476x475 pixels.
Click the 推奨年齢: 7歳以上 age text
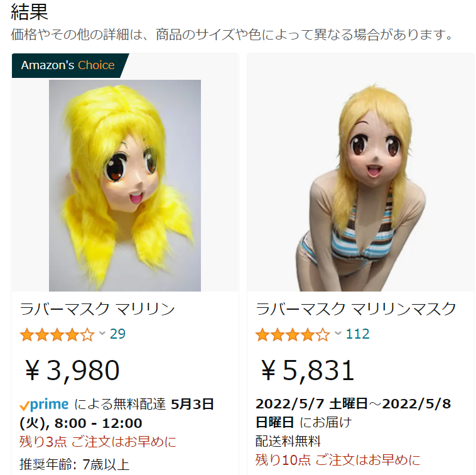[x=74, y=465]
